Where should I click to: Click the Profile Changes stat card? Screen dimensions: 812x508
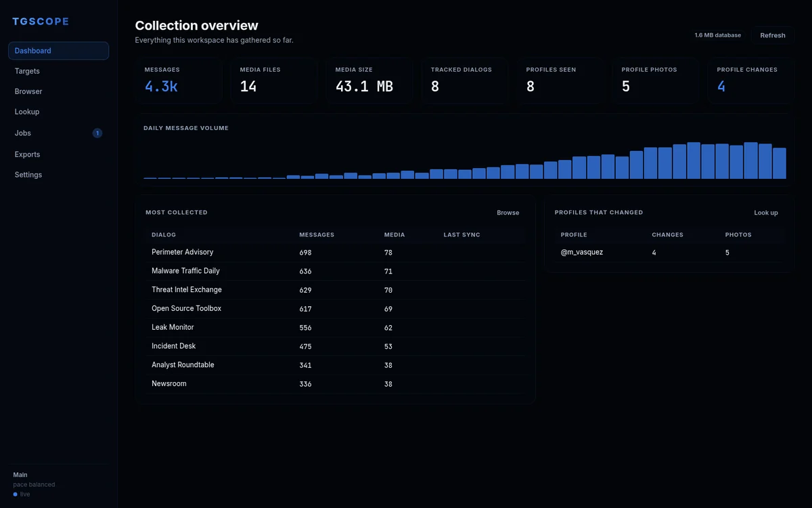[x=750, y=81]
